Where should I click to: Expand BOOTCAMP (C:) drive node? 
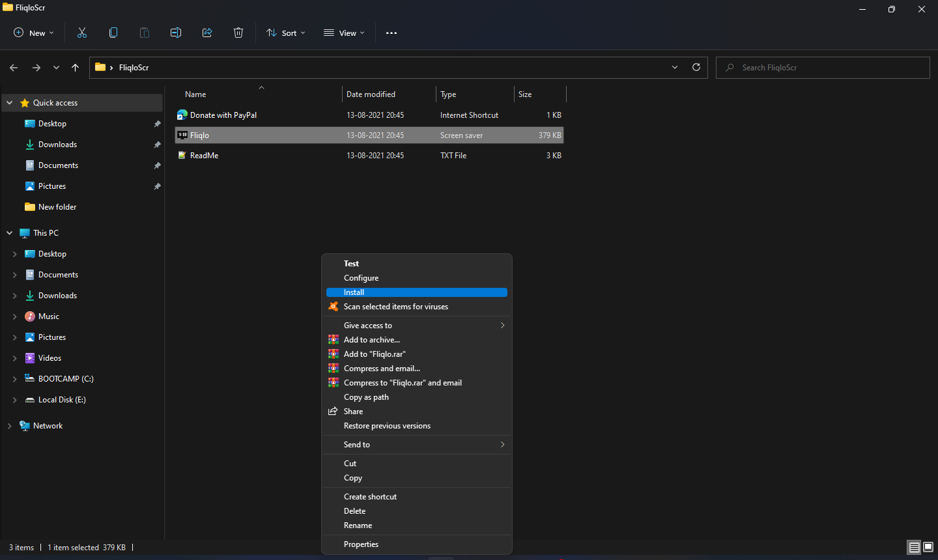point(14,379)
